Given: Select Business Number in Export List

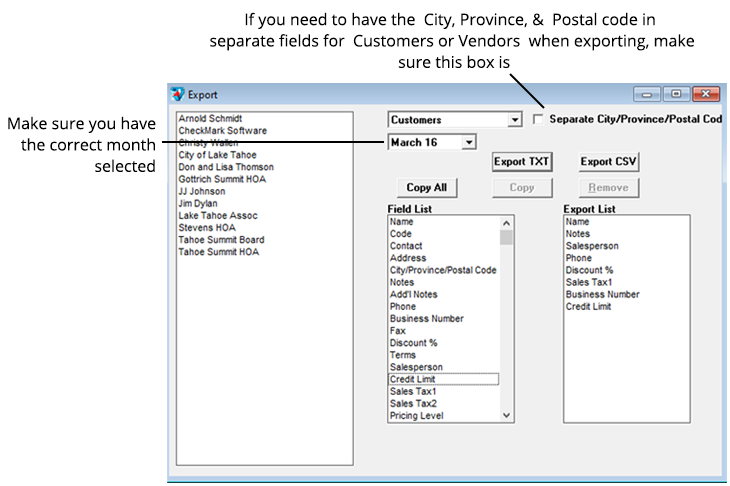Looking at the screenshot, I should pyautogui.click(x=601, y=295).
